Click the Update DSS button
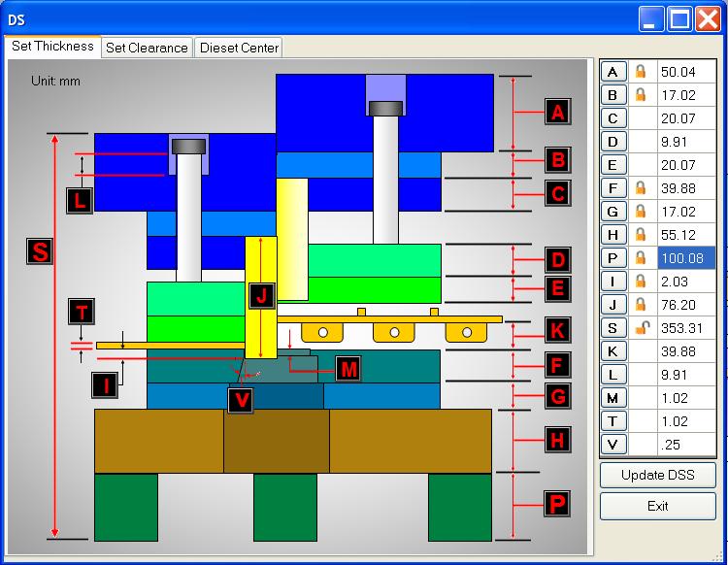The height and width of the screenshot is (565, 728). (x=657, y=476)
